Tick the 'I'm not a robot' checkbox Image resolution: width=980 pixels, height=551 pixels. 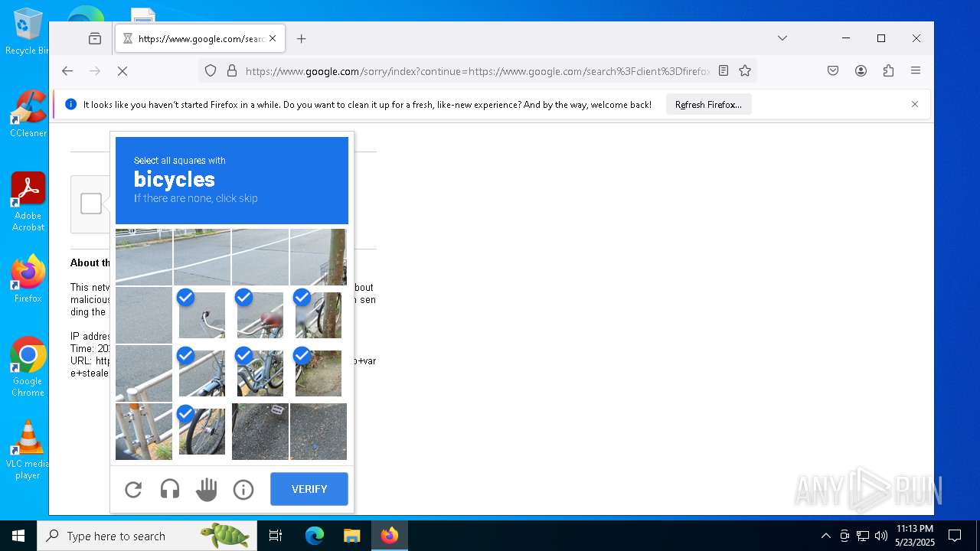pyautogui.click(x=91, y=204)
